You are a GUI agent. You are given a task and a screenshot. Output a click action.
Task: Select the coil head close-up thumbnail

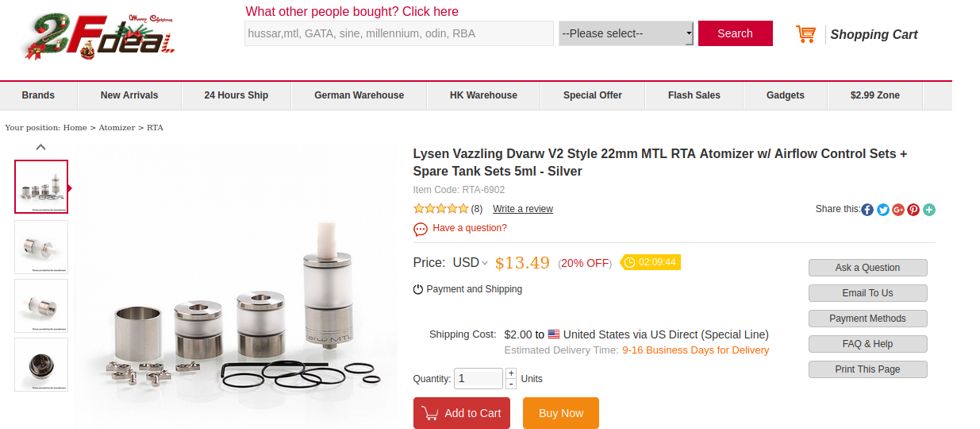[41, 365]
